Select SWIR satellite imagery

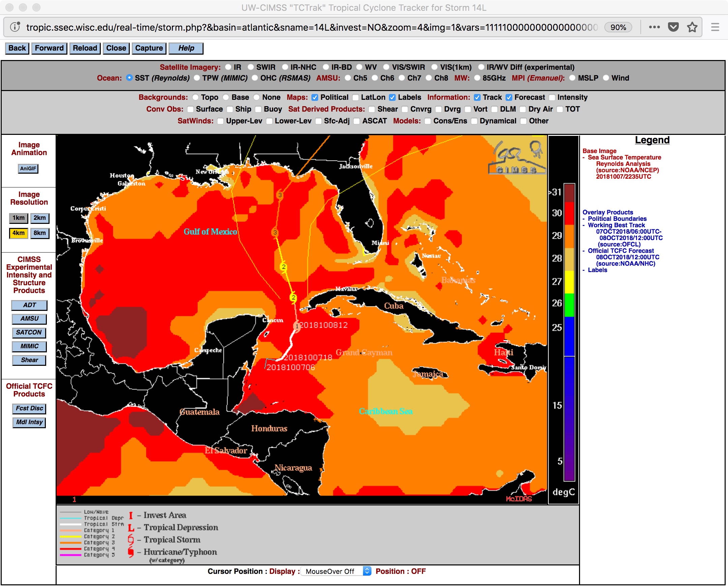coord(250,67)
